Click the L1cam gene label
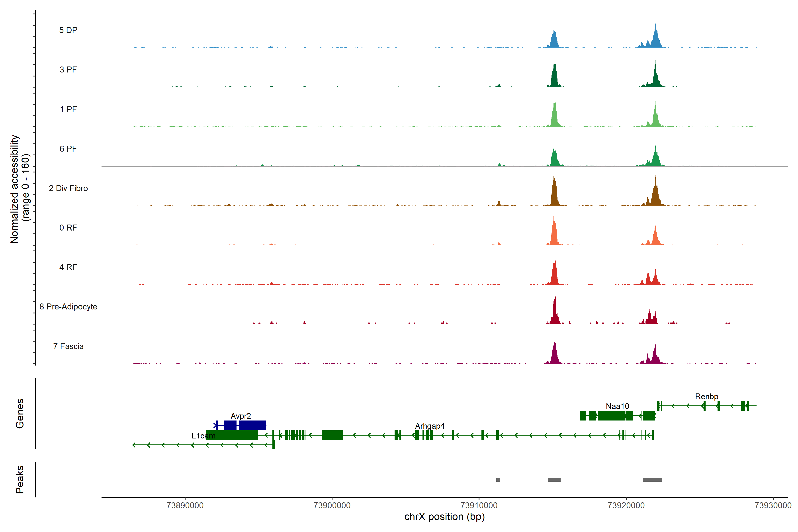This screenshot has height=532, width=798. point(203,436)
